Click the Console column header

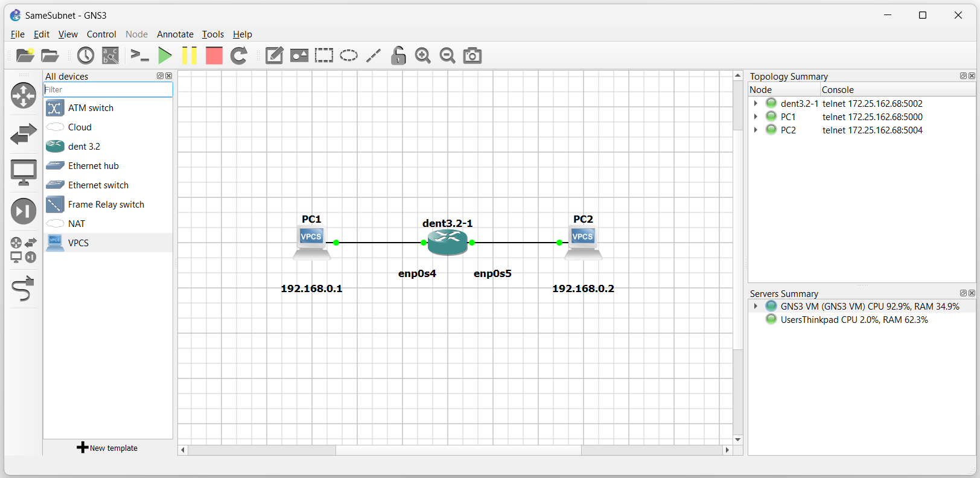click(x=898, y=89)
